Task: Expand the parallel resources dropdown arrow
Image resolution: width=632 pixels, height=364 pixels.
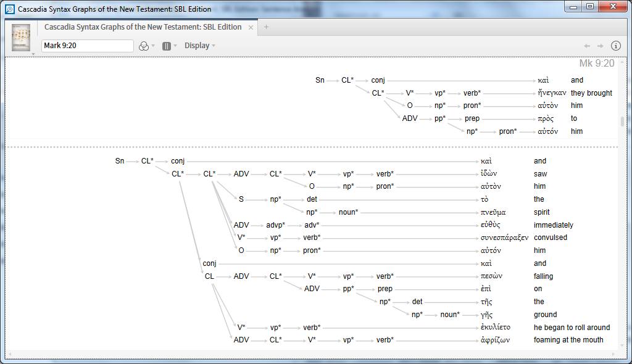Action: point(175,46)
